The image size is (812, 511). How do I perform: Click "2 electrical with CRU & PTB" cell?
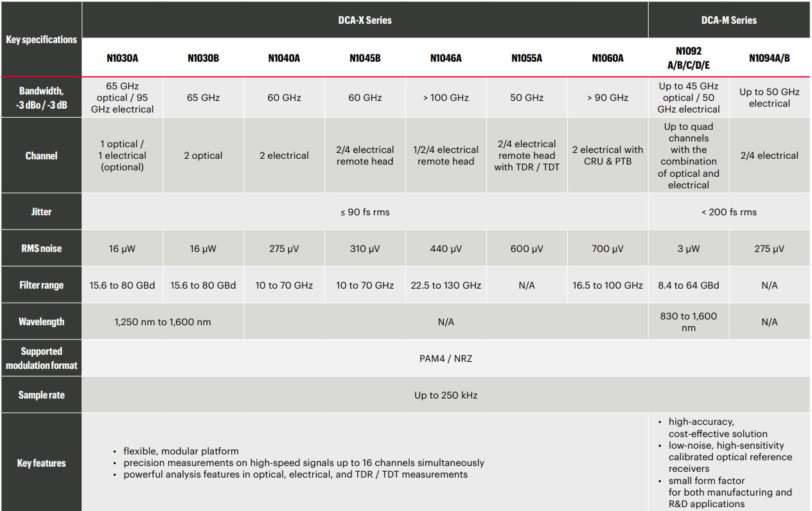point(608,156)
